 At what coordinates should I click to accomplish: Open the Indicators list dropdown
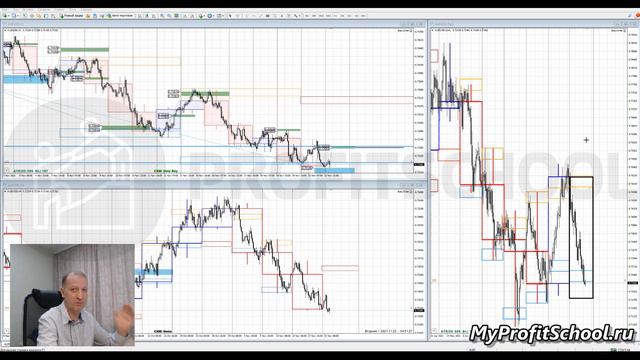click(202, 16)
